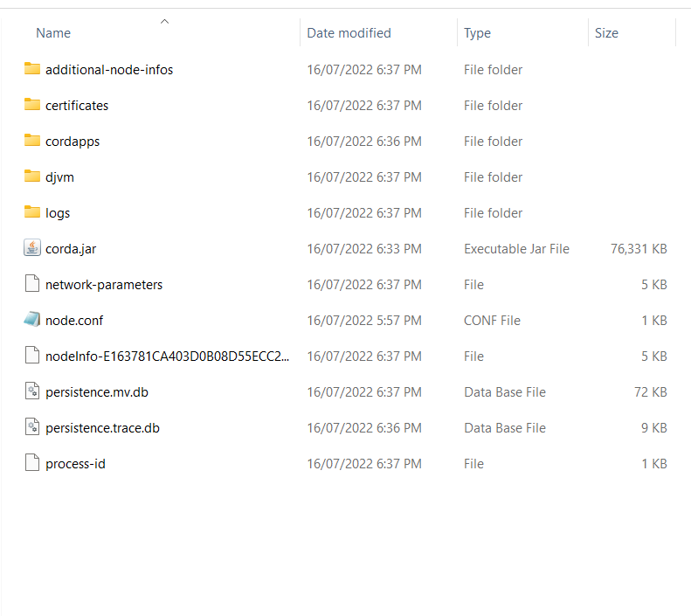Click the date modified of persistence.trace.db
This screenshot has width=691, height=616.
[364, 428]
